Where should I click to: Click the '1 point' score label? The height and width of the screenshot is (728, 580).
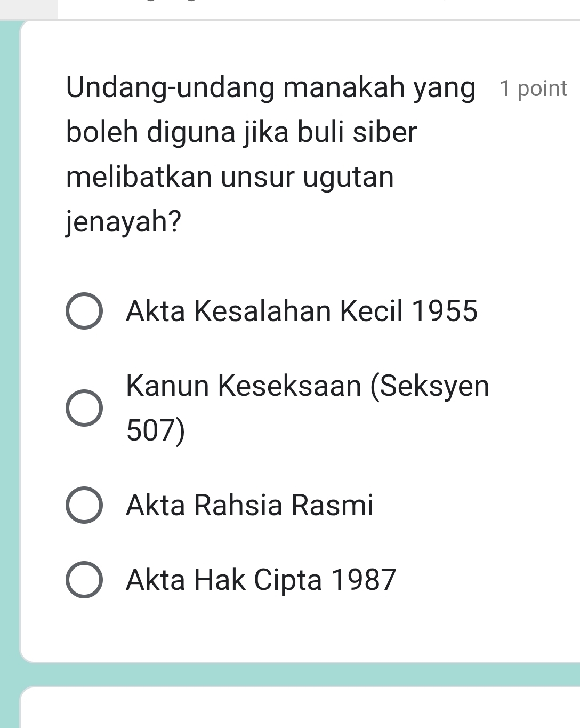pyautogui.click(x=533, y=89)
